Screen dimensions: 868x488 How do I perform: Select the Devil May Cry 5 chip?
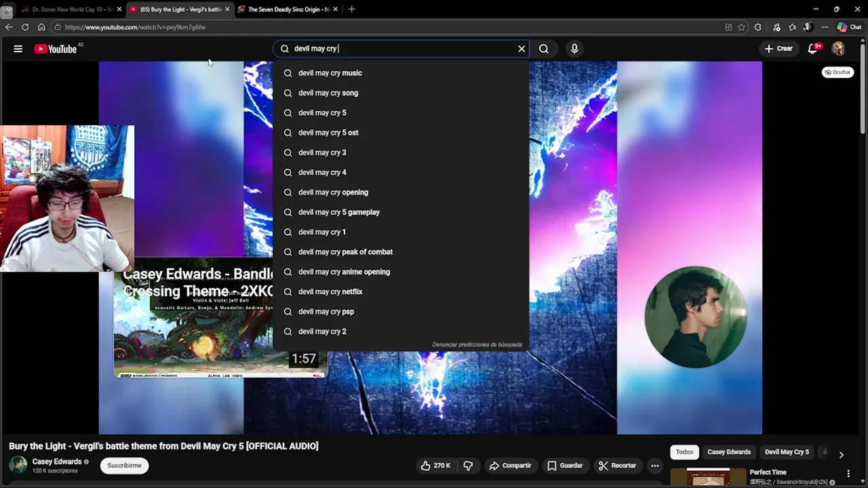(787, 452)
